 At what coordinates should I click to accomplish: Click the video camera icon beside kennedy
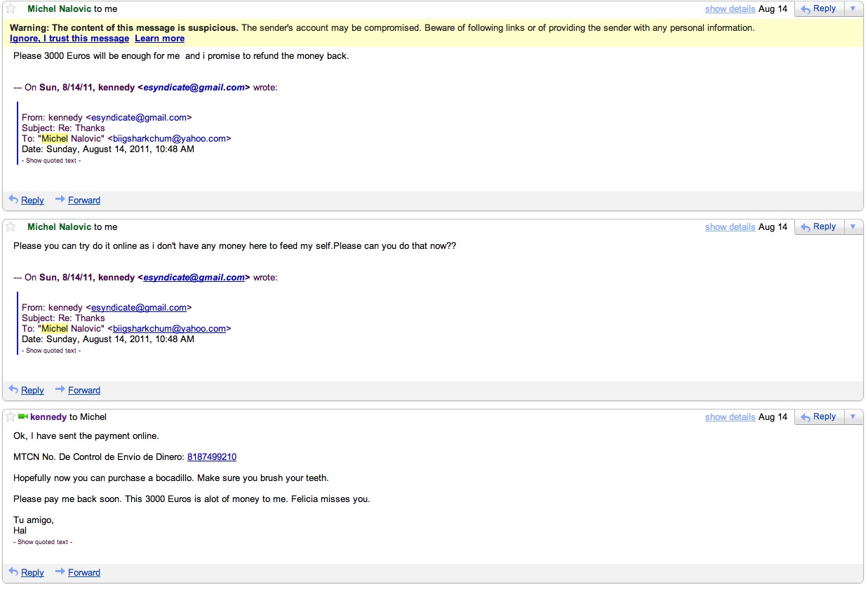(x=23, y=417)
